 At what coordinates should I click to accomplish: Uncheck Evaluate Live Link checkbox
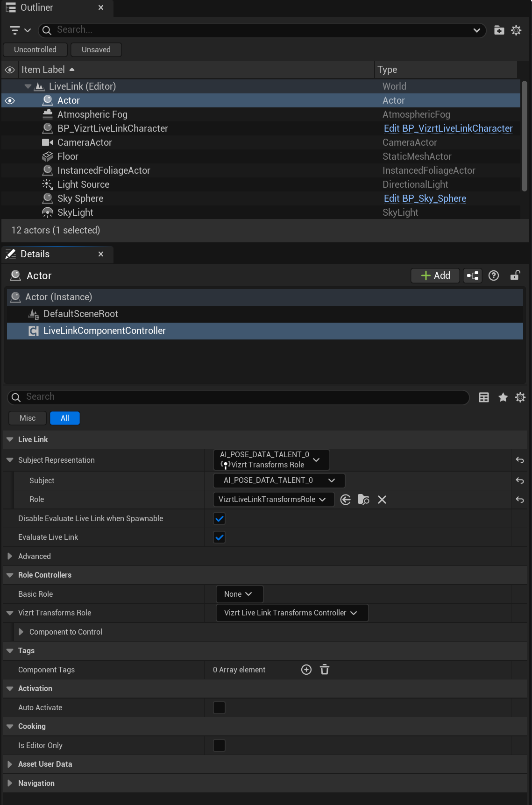coord(219,537)
